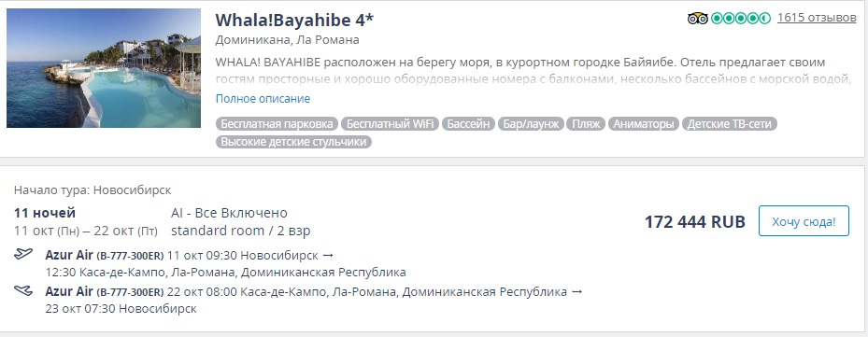The width and height of the screenshot is (868, 337).
Task: Select the Бесплатная парковка tag
Action: coord(277,124)
